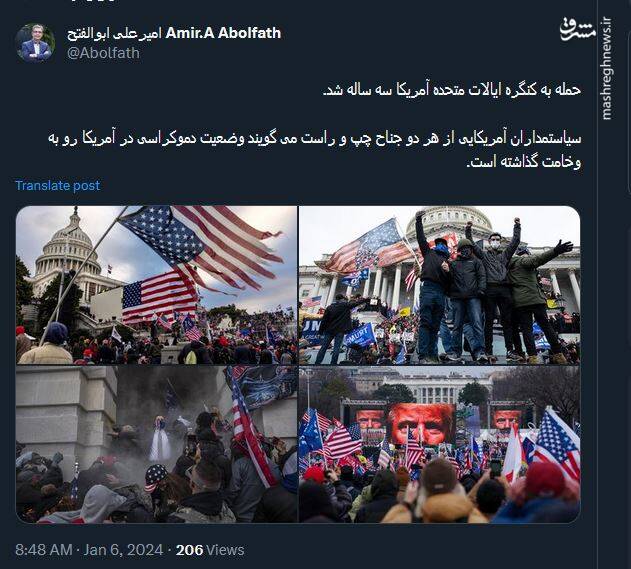Click the large center screen face in rally photo
Screen dimensions: 631x569
coord(421,423)
